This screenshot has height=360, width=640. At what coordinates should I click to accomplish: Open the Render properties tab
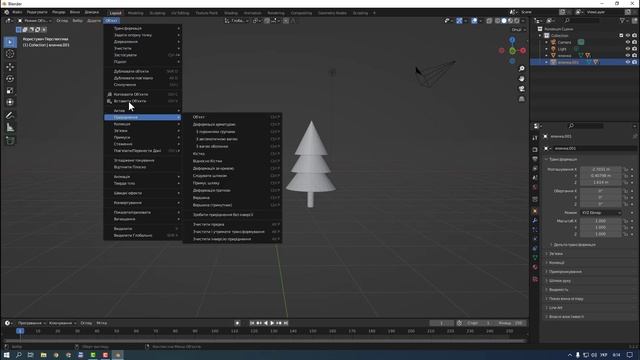pos(535,149)
